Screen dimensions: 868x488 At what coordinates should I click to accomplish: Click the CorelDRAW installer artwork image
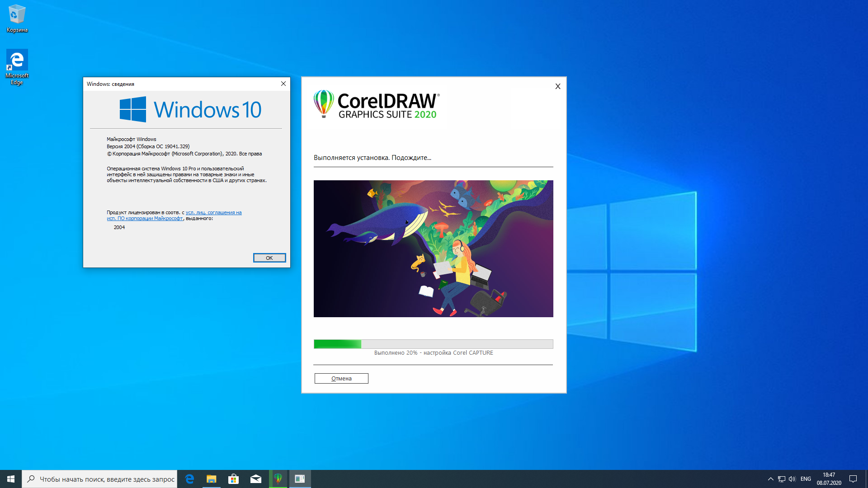click(x=434, y=249)
